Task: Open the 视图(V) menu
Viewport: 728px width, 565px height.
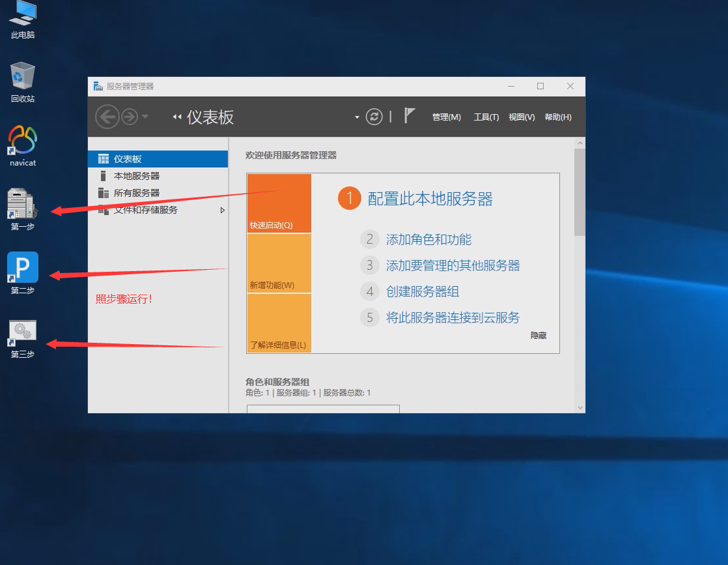Action: (522, 117)
